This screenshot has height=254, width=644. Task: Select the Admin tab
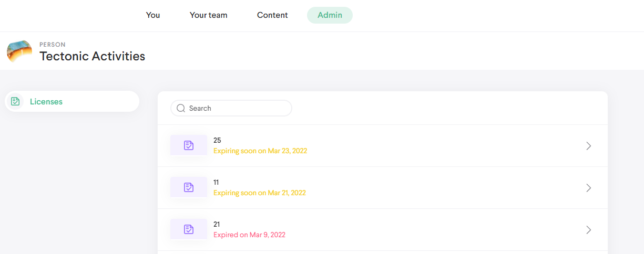[330, 15]
